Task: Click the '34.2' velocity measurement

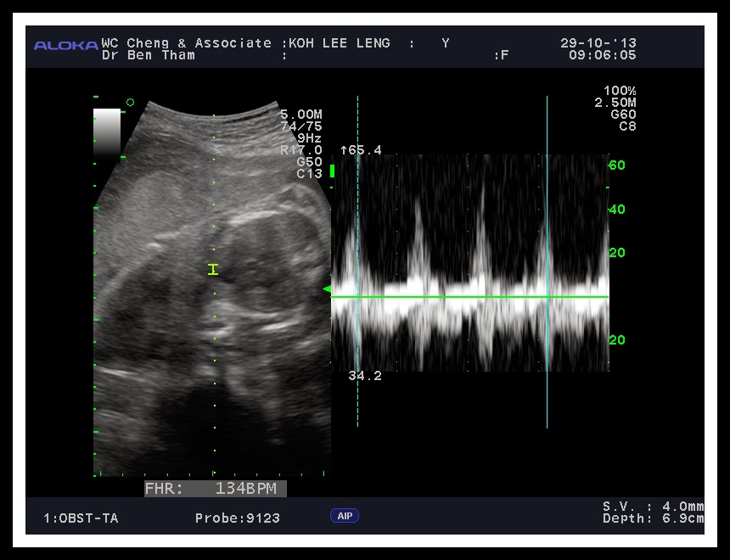Action: pos(365,376)
